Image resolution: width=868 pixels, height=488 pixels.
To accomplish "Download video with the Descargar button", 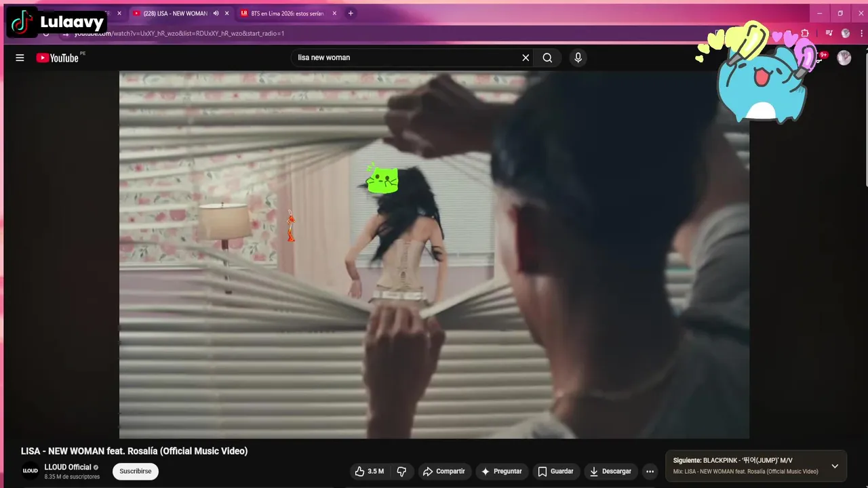I will [x=610, y=471].
